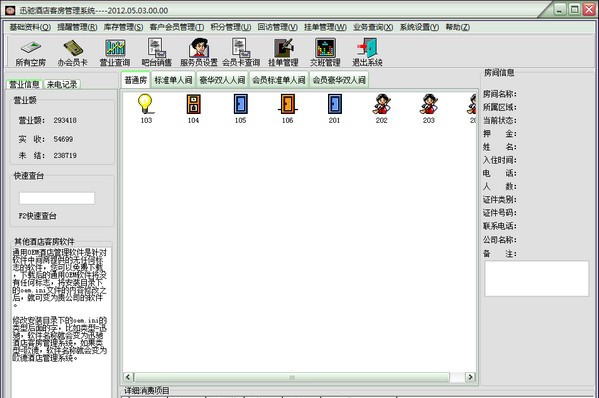Switch to the 普通房 tab
This screenshot has height=398, width=599.
click(136, 80)
